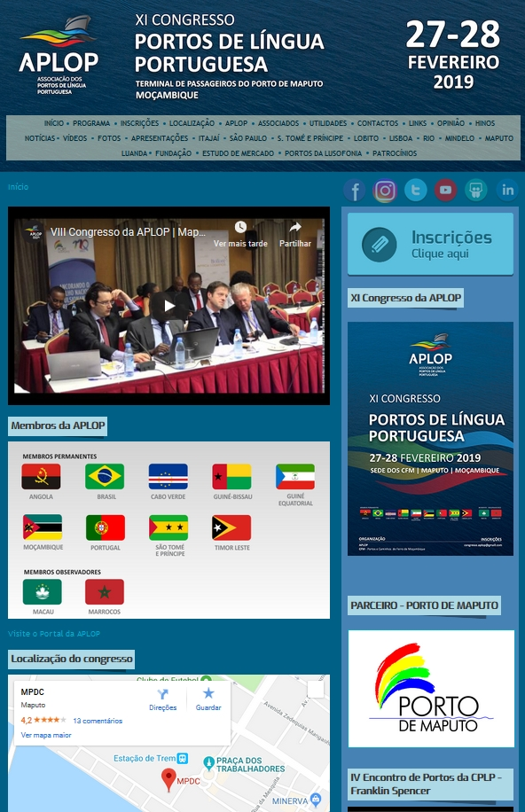This screenshot has width=525, height=812.
Task: Click the APLOP logo in header
Action: click(59, 56)
